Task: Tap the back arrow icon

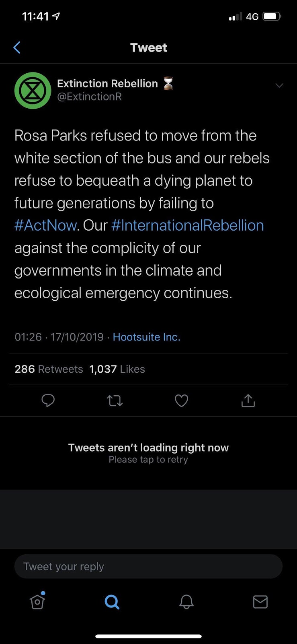Action: pos(17,47)
